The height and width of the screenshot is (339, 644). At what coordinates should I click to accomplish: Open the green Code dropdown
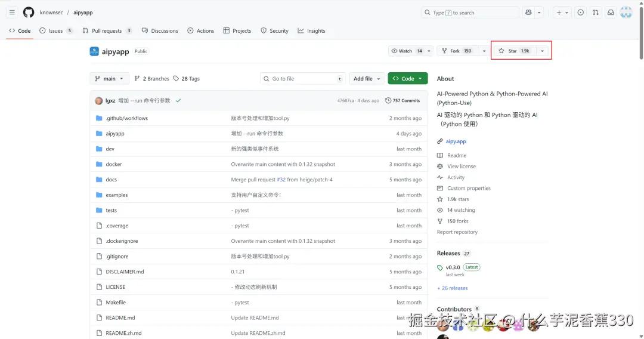407,79
